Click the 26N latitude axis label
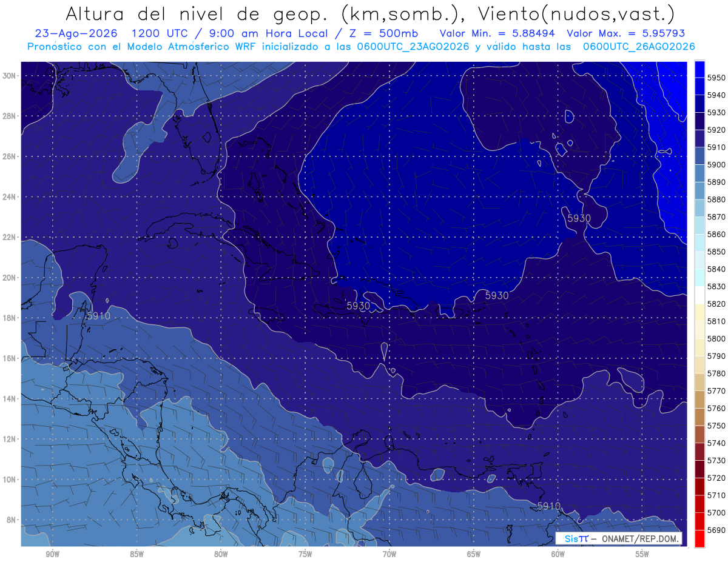 (10, 156)
